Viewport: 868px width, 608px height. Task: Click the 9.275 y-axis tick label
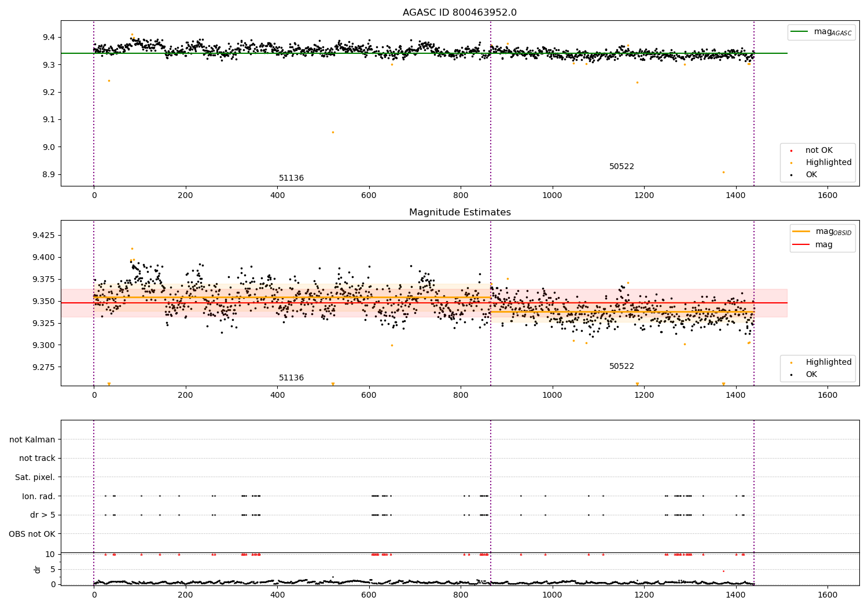tap(43, 367)
